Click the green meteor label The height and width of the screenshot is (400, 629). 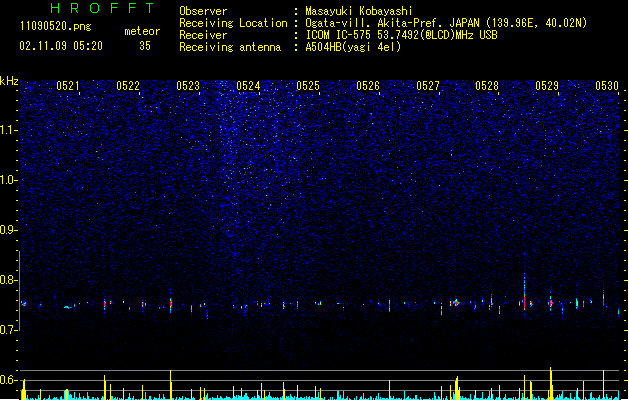[x=142, y=31]
